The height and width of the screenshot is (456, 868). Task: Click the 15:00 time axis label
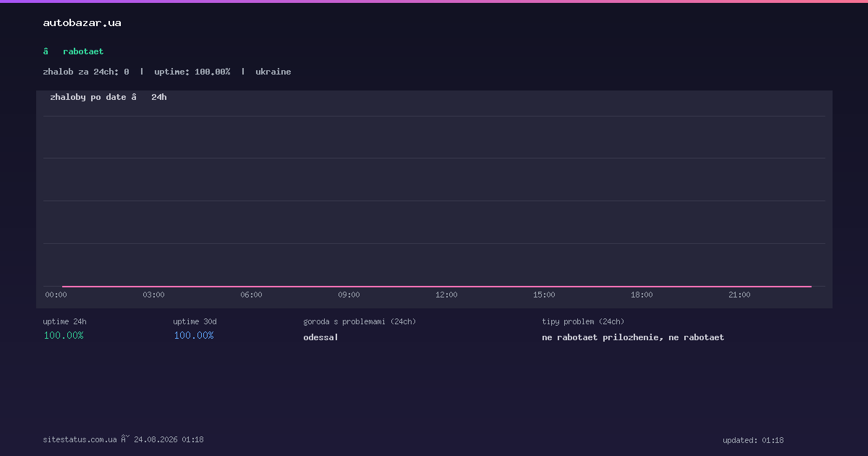pos(544,295)
